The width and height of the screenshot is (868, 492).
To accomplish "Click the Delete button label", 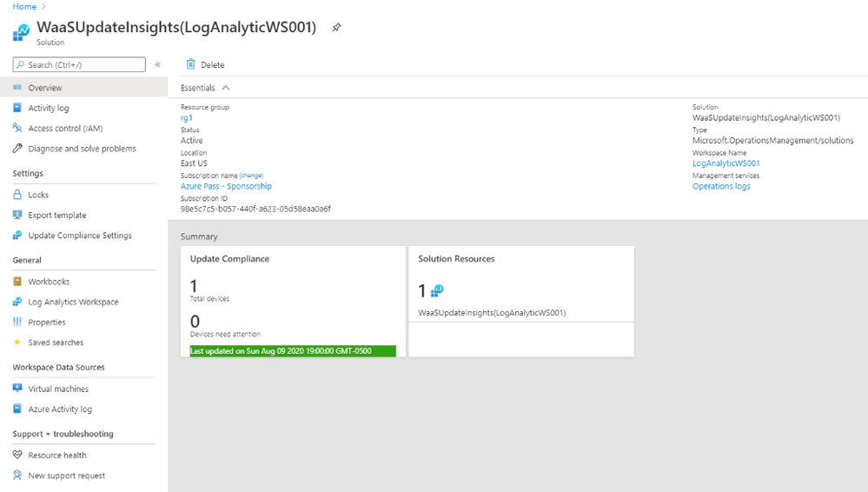I will click(213, 65).
